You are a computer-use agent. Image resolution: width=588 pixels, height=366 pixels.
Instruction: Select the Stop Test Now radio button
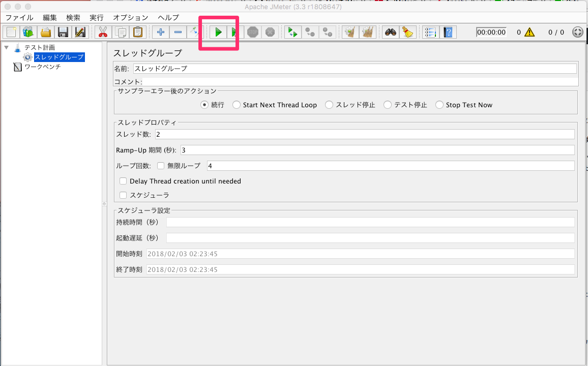point(439,105)
